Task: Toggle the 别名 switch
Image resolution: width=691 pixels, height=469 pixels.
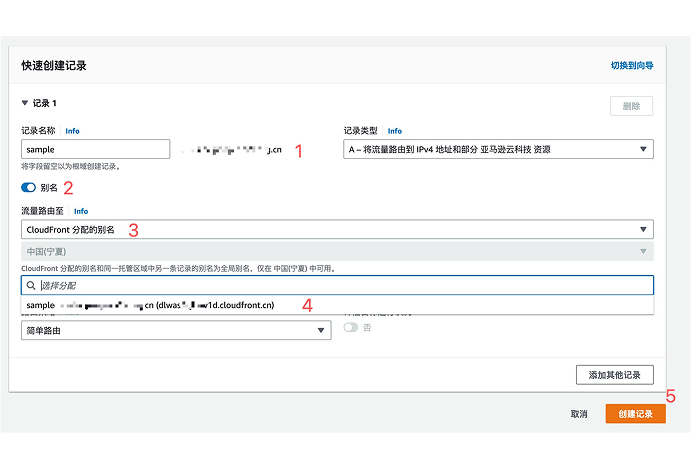Action: (28, 187)
